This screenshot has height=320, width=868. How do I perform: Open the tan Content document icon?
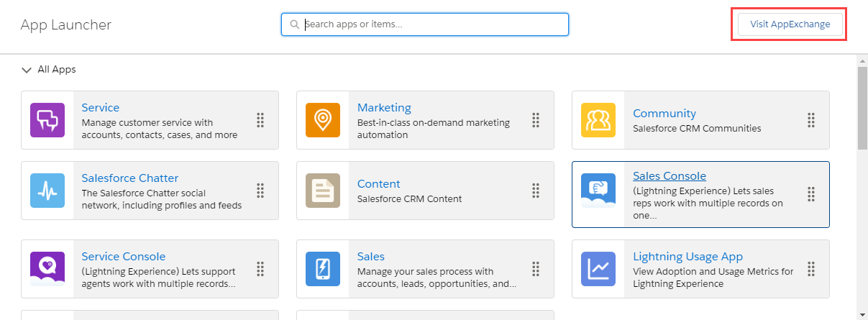pyautogui.click(x=323, y=191)
